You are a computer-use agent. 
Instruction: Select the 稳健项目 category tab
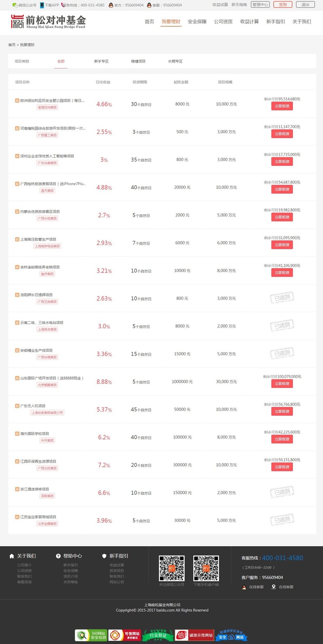[138, 61]
